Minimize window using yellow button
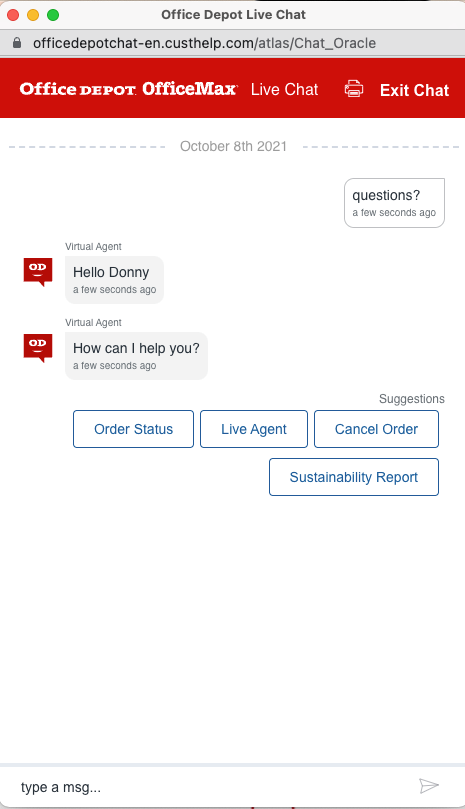Image resolution: width=465 pixels, height=809 pixels. point(33,15)
